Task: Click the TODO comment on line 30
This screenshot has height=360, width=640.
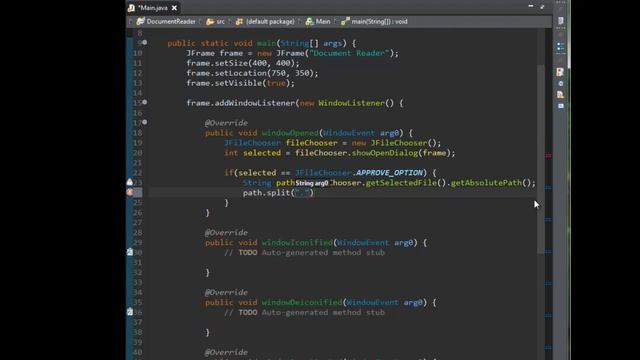Action: pos(304,253)
